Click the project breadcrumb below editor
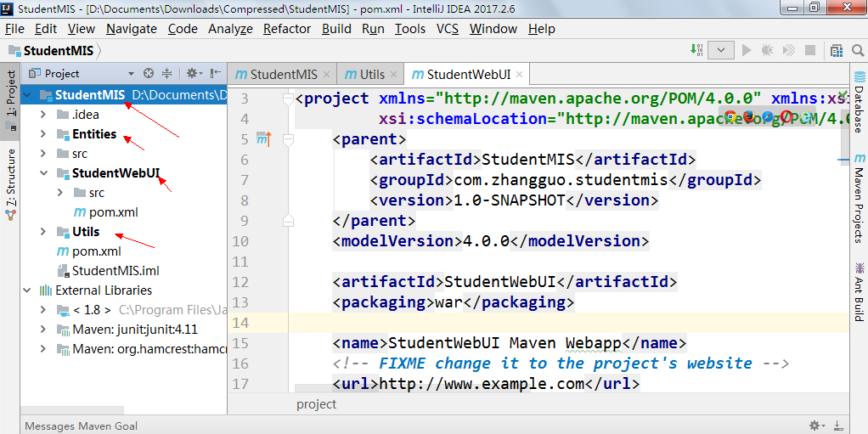The height and width of the screenshot is (434, 868). 316,404
